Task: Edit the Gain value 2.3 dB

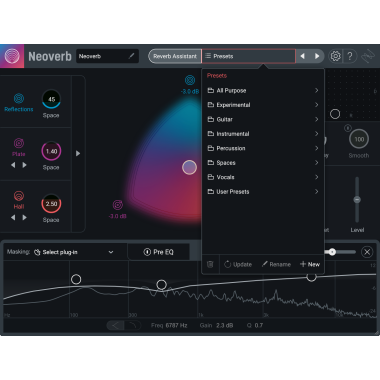Action: tap(225, 325)
